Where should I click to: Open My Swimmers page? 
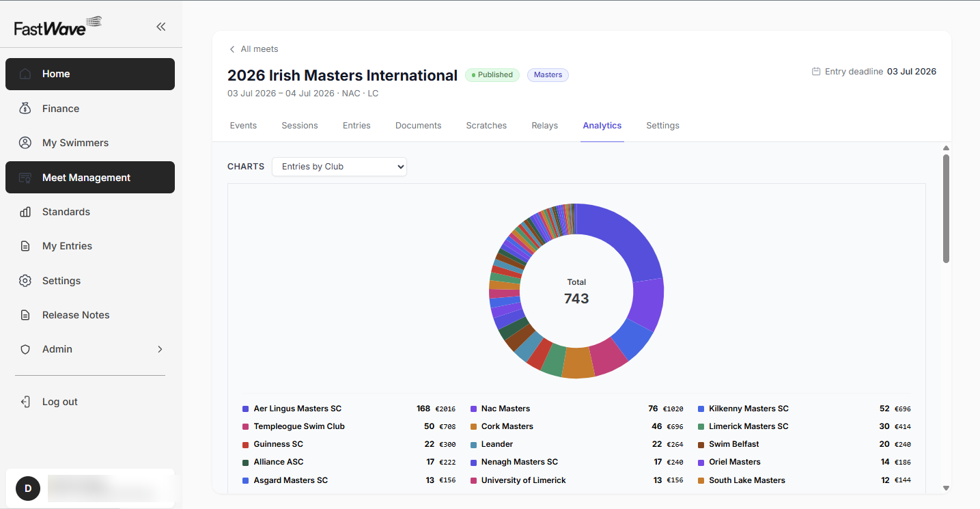tap(90, 143)
